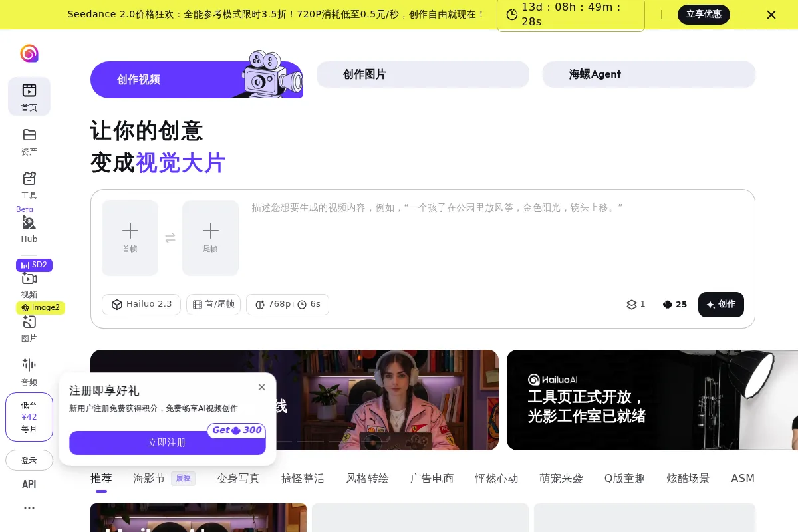Open the API link in sidebar
Viewport: 798px width, 532px height.
click(29, 484)
